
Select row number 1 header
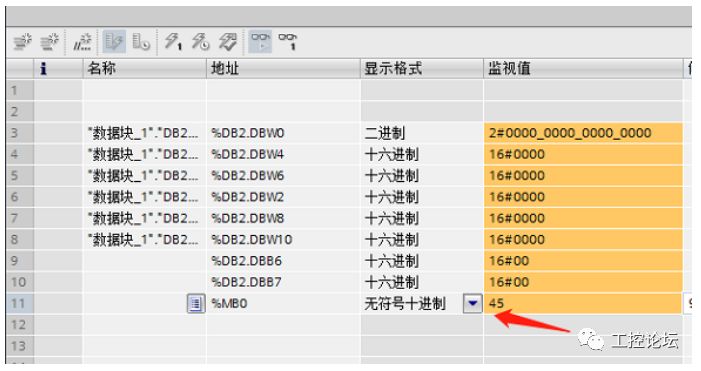(20, 90)
